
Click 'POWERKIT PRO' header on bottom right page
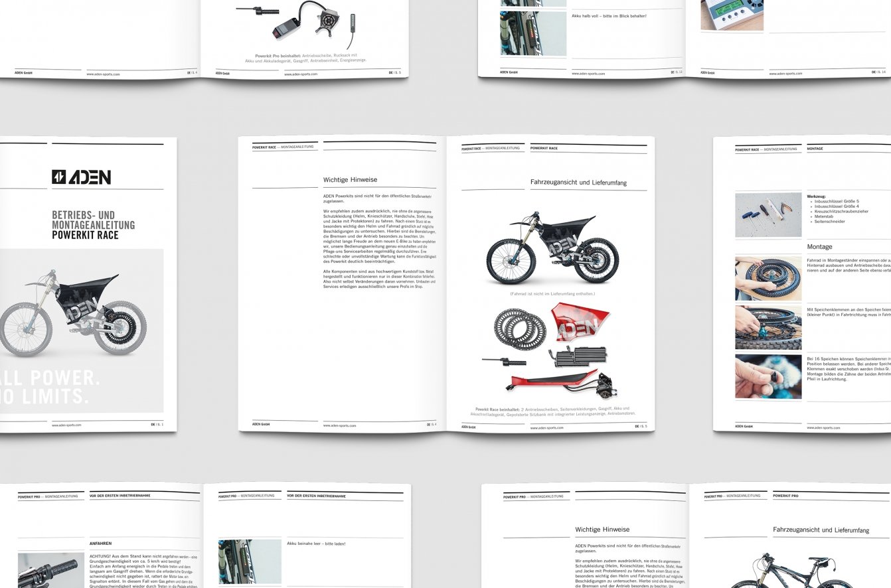click(785, 496)
